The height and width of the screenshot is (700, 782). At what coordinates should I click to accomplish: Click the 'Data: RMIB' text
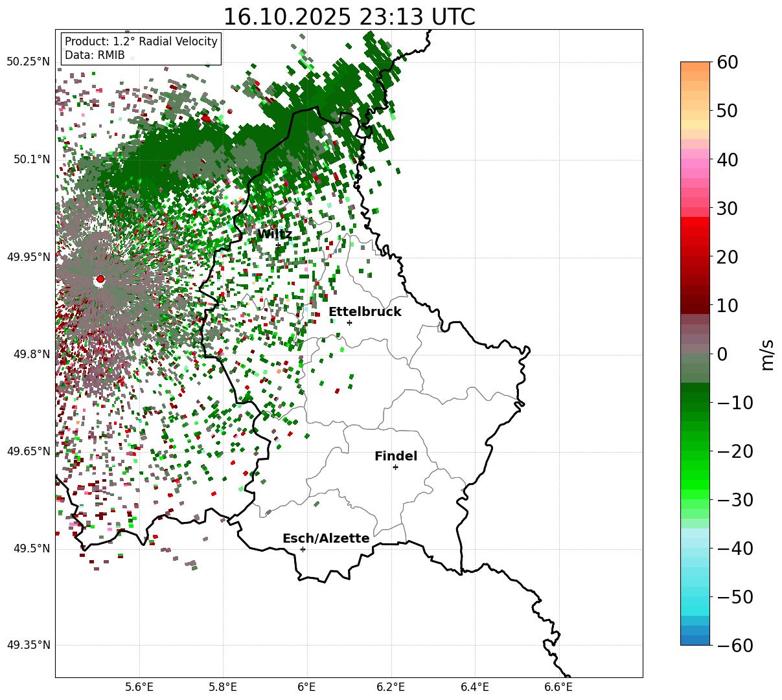pyautogui.click(x=95, y=56)
